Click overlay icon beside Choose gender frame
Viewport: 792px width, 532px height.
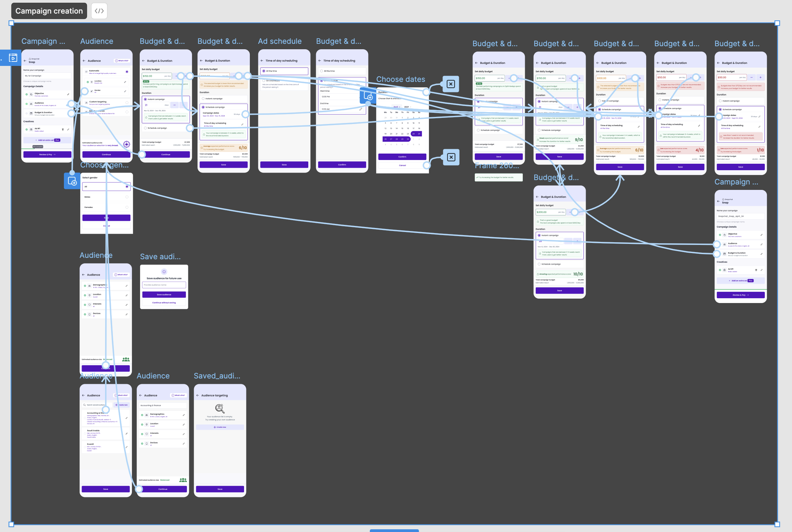(72, 181)
